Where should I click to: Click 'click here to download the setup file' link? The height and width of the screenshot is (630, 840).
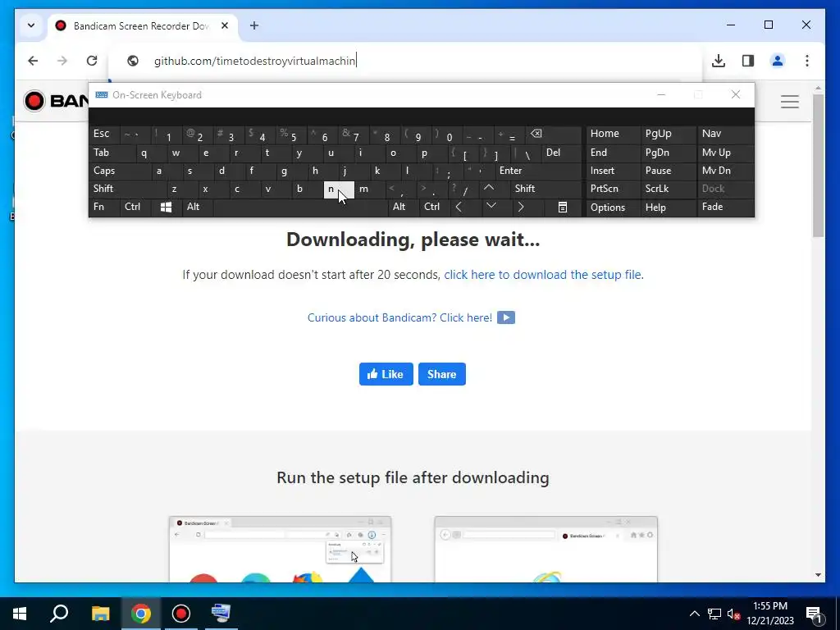coord(542,275)
